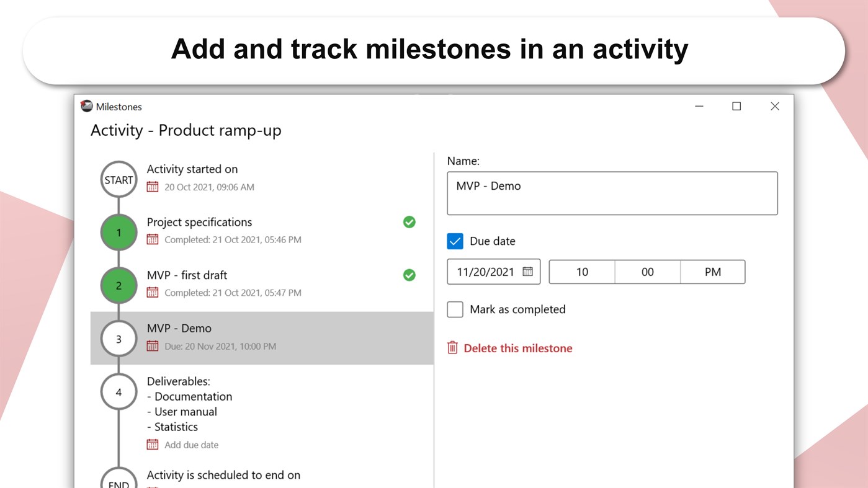
Task: Click the trash icon for deleting milestone
Action: tap(453, 348)
